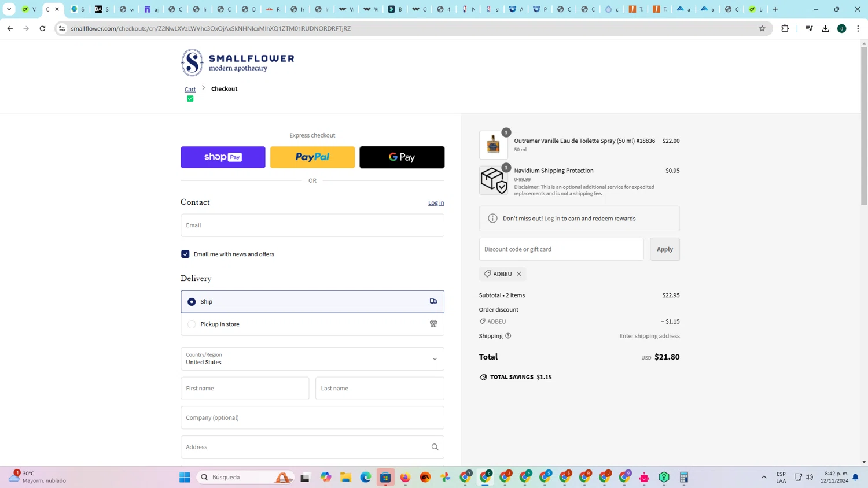The width and height of the screenshot is (868, 488).
Task: Open the browser Extensions puzzle icon
Action: [x=785, y=28]
